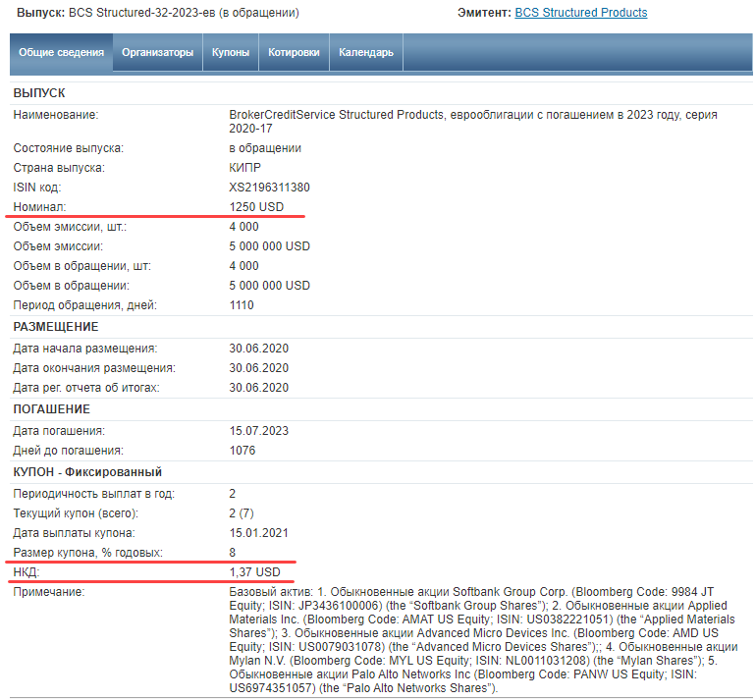Click the ВЫПУСК section header
The height and width of the screenshot is (700, 755).
click(39, 93)
